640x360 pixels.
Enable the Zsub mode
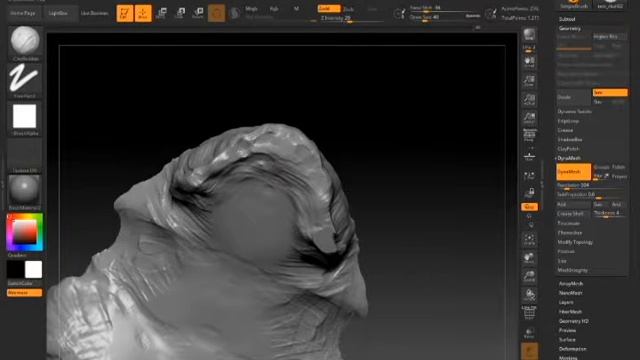pyautogui.click(x=349, y=9)
